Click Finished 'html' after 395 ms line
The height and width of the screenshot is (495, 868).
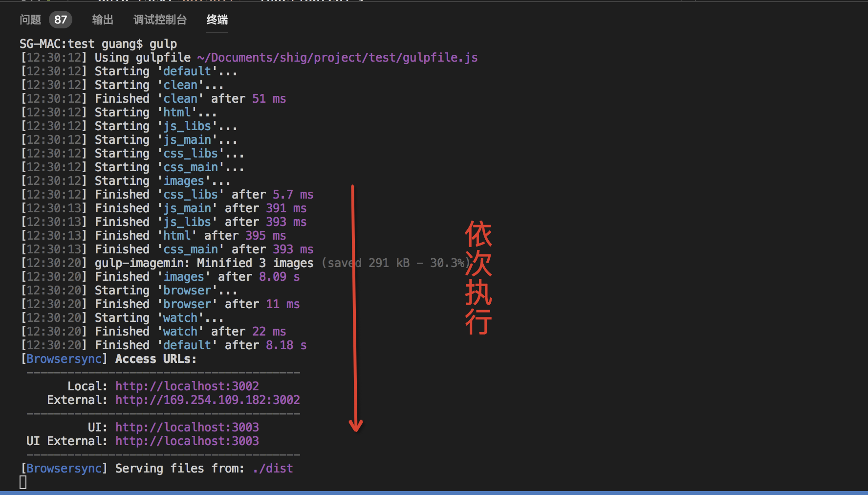point(153,236)
